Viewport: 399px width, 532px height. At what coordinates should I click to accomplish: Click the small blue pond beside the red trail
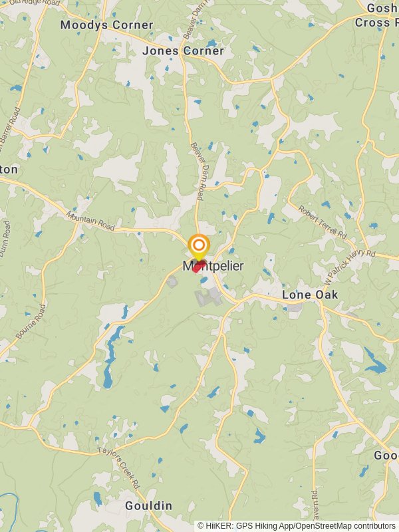(x=204, y=280)
